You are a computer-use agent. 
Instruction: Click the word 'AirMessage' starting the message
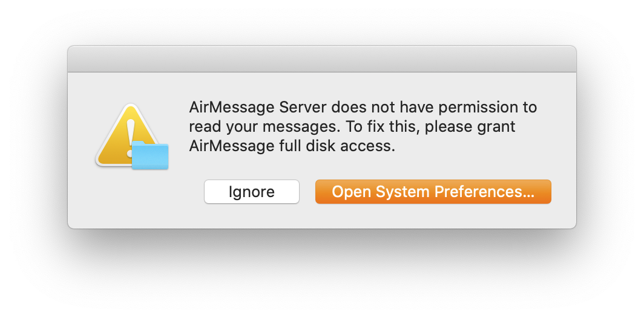tap(232, 108)
